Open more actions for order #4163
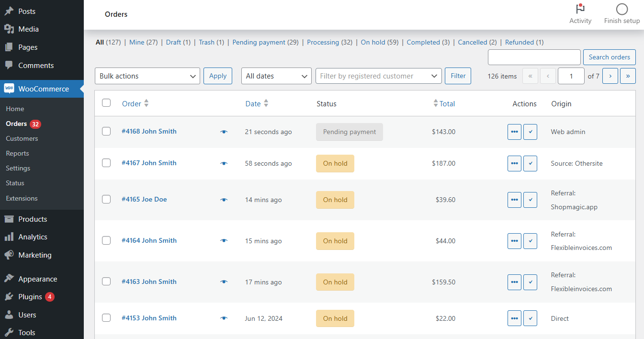 pos(514,282)
